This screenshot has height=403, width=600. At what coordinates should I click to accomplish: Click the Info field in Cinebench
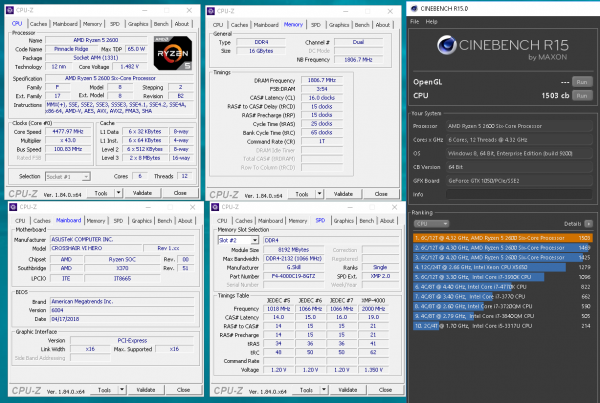coord(520,194)
